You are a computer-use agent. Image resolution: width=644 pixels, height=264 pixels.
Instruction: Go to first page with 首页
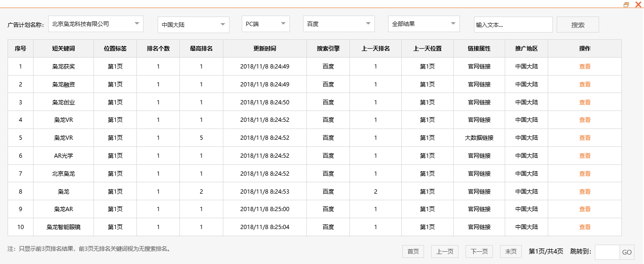point(413,252)
